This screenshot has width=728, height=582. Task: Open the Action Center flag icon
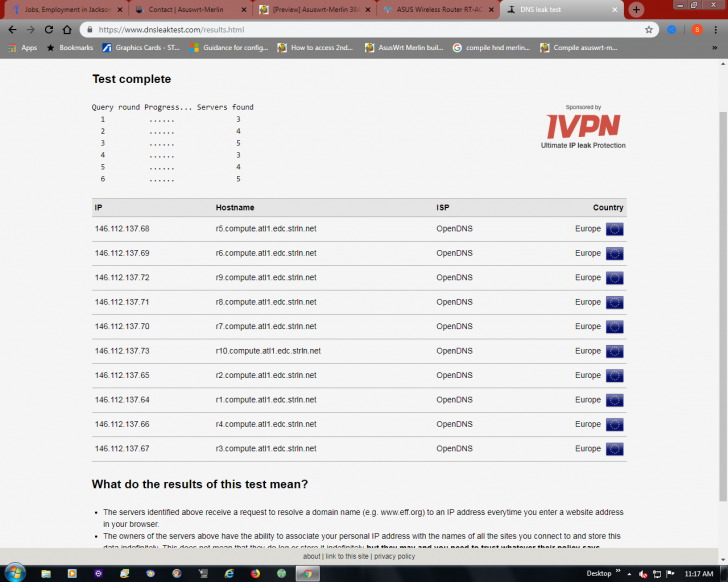pos(670,574)
